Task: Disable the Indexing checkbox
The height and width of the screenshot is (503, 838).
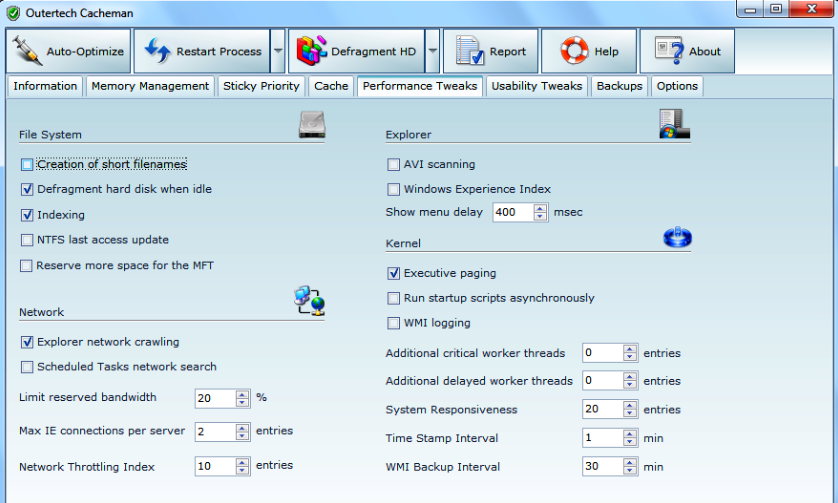Action: 27,215
